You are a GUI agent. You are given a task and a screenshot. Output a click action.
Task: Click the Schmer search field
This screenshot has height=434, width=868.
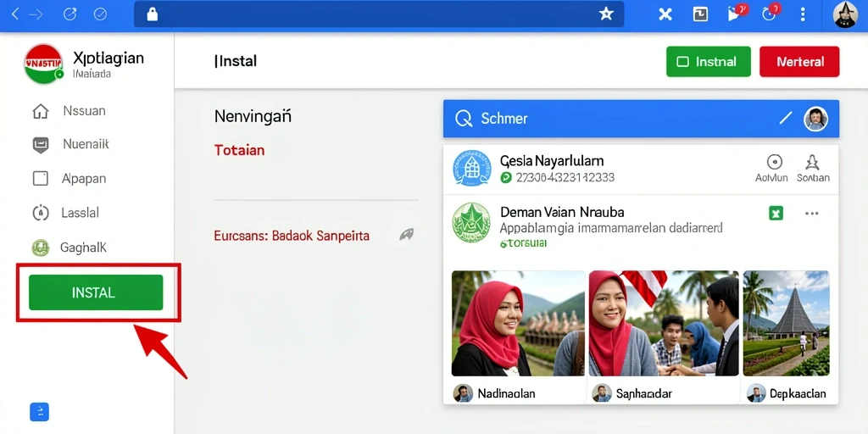641,119
